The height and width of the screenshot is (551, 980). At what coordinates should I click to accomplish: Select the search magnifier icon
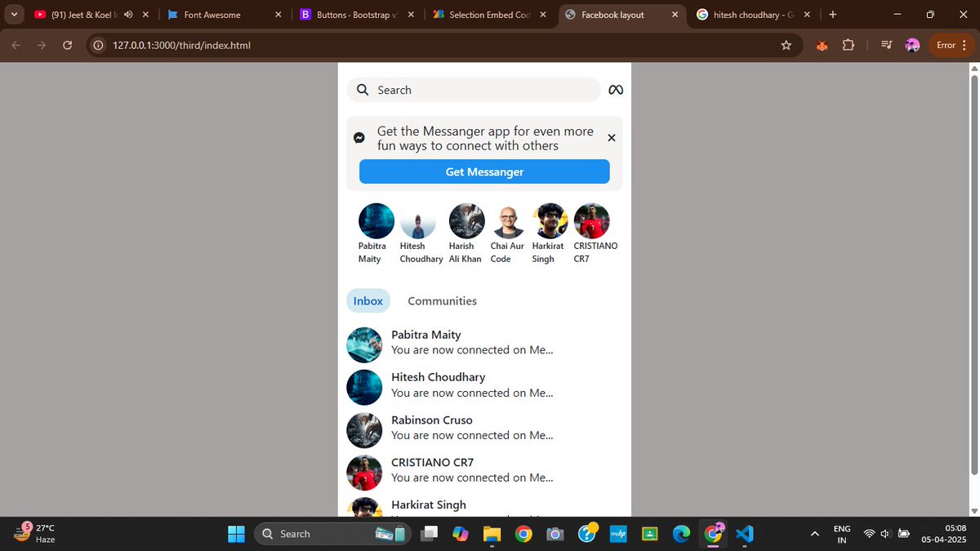(362, 90)
